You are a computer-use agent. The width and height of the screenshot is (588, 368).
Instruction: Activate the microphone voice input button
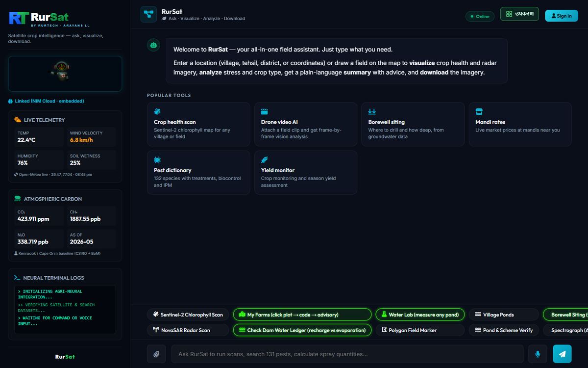538,354
